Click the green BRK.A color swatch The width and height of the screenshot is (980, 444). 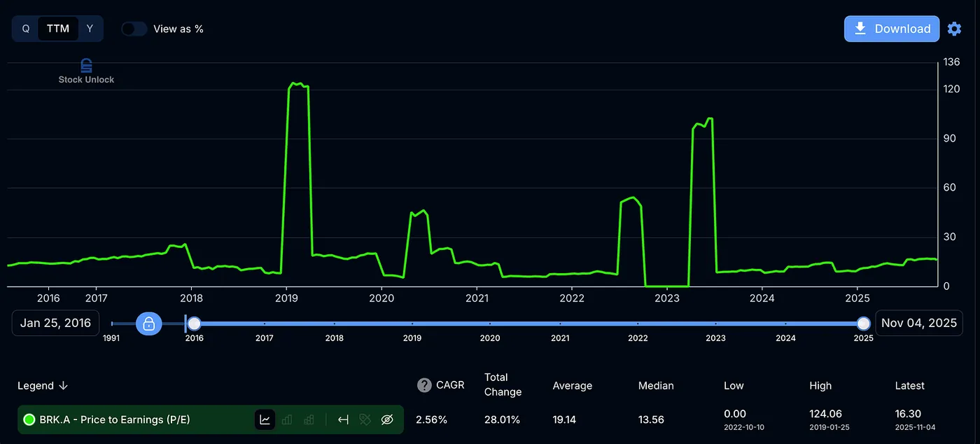29,419
